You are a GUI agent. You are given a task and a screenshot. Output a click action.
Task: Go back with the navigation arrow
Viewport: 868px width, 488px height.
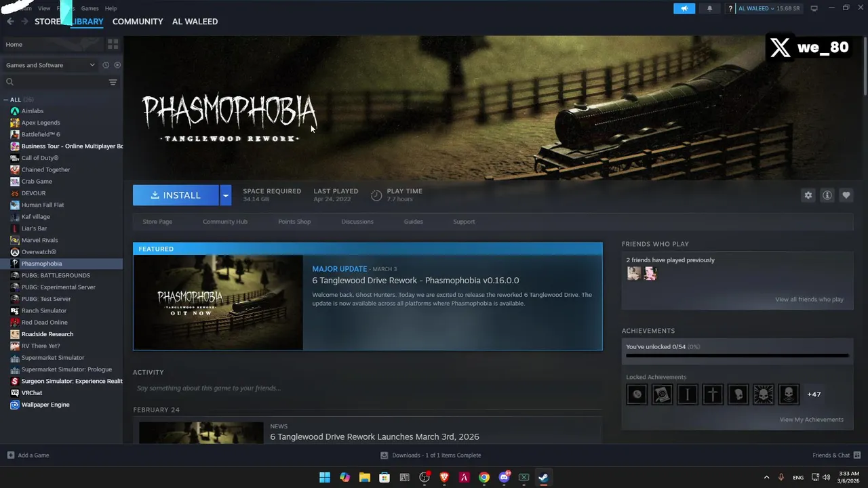coord(10,22)
